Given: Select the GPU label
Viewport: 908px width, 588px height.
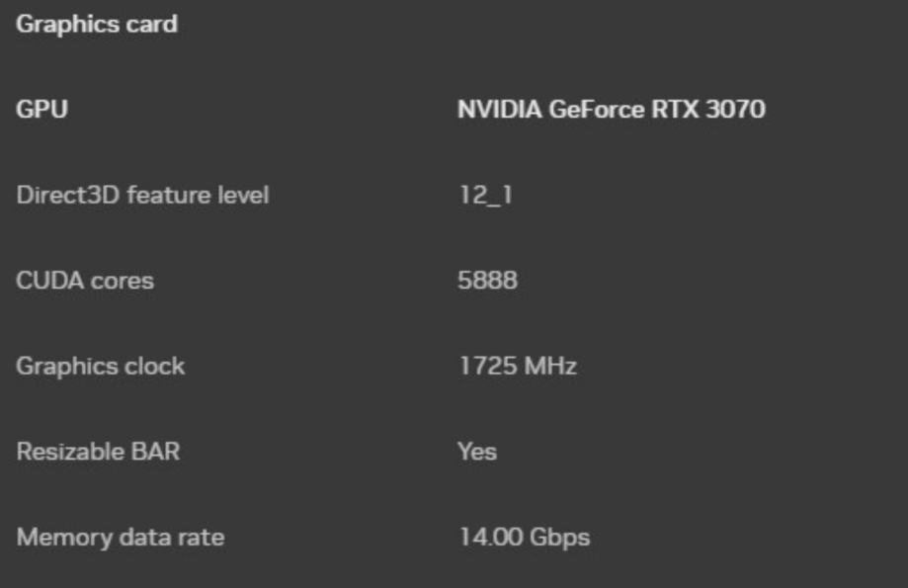Looking at the screenshot, I should pyautogui.click(x=42, y=110).
